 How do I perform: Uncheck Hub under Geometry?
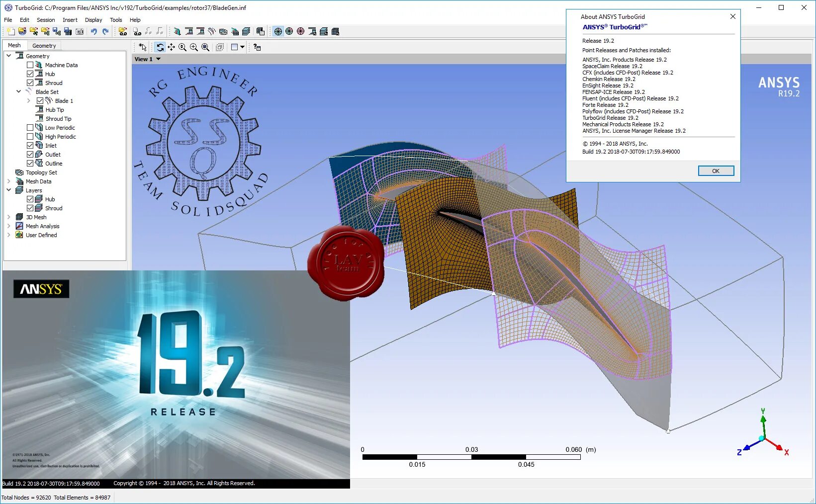(30, 74)
